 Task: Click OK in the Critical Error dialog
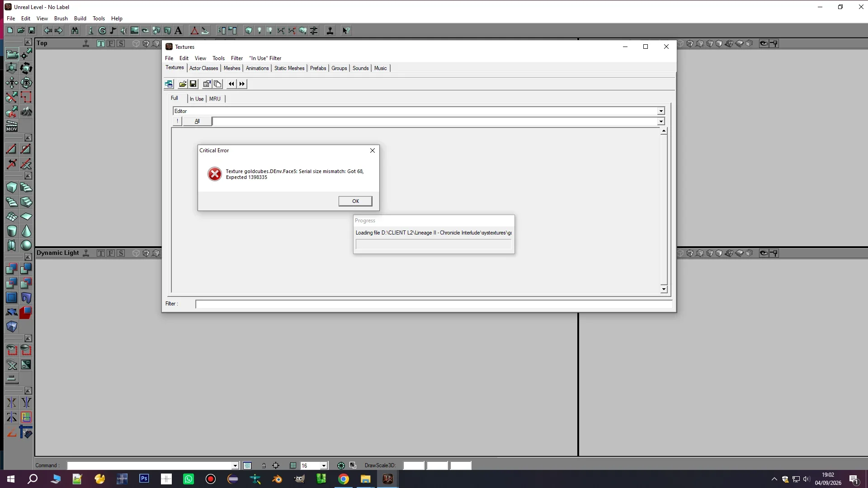point(355,201)
